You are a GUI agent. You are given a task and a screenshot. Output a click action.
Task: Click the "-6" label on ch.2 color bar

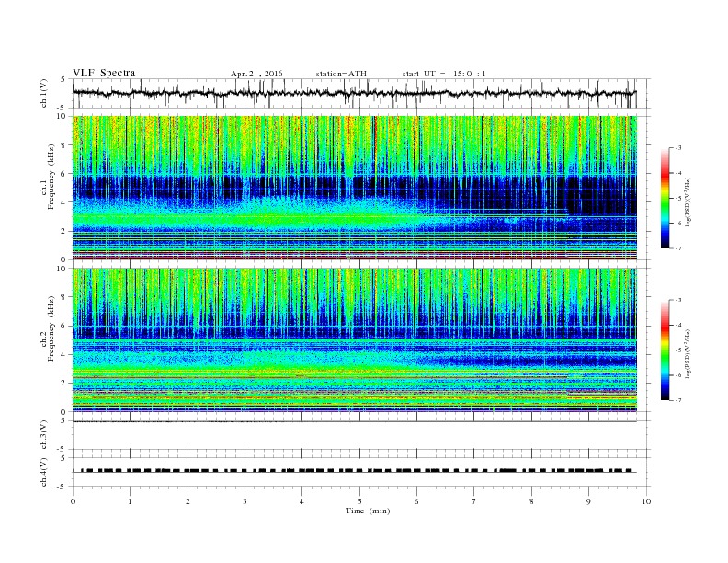pyautogui.click(x=678, y=375)
